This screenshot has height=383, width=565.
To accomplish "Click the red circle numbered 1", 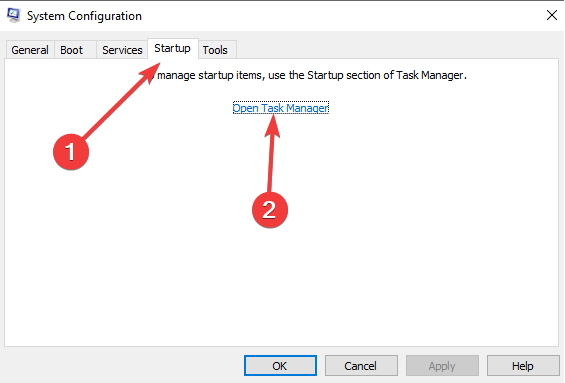I will point(71,152).
